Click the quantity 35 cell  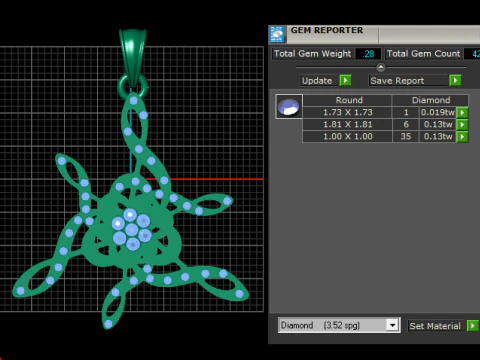tap(406, 136)
